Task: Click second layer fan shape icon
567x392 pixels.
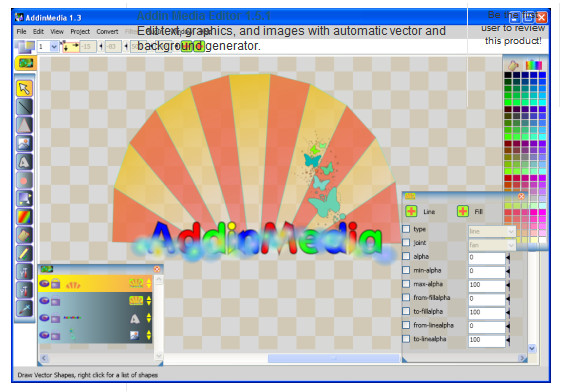Action: [136, 300]
